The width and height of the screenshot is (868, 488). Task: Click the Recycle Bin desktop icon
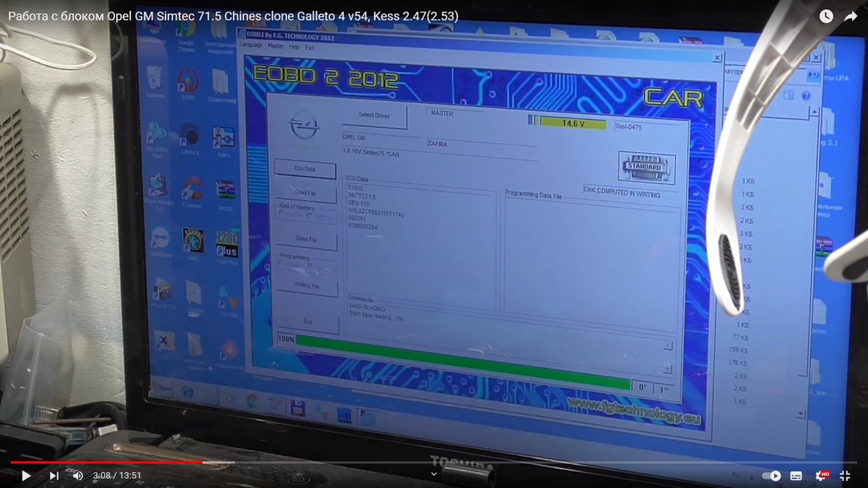pyautogui.click(x=155, y=82)
